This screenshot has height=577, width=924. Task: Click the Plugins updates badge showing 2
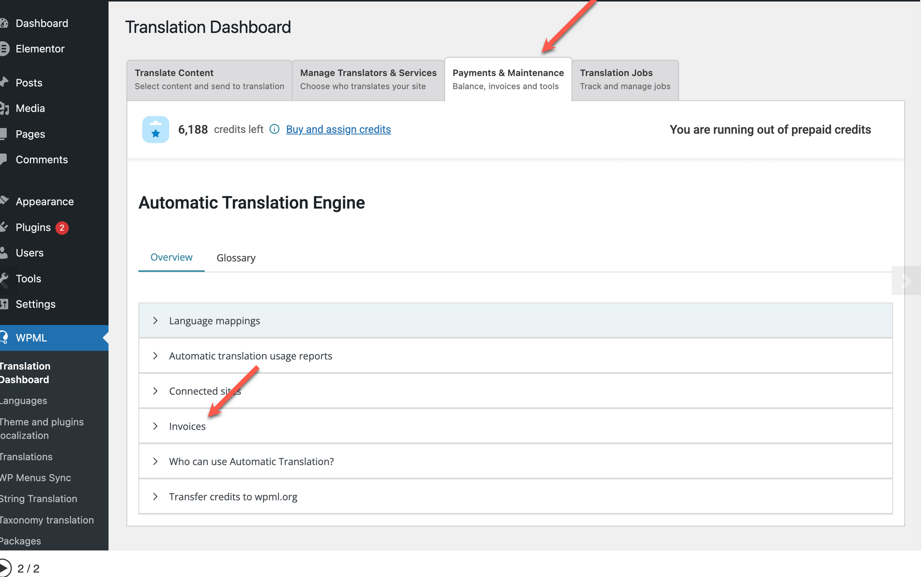coord(62,228)
